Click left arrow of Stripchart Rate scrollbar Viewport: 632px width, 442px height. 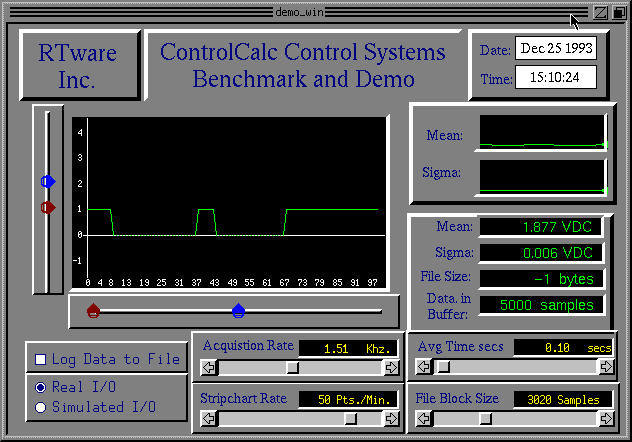coord(208,418)
